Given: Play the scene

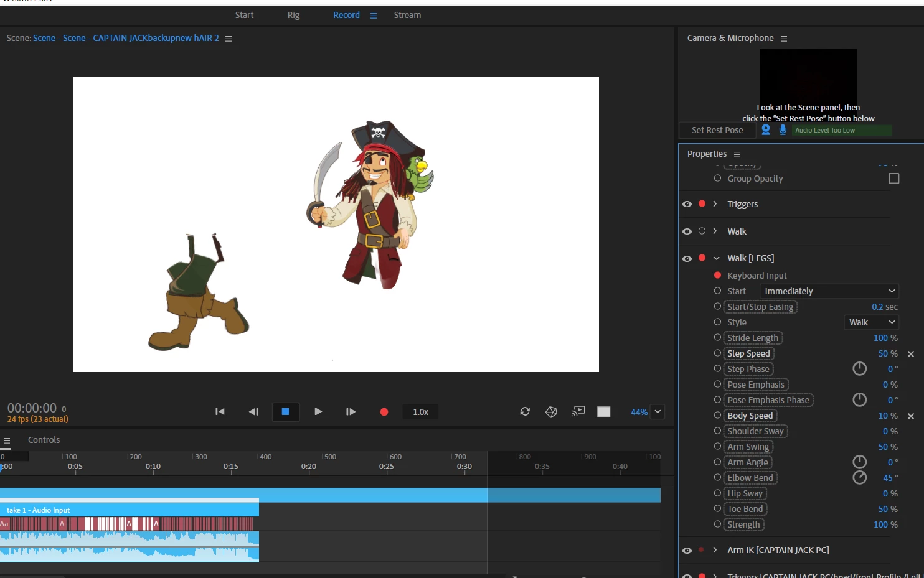Looking at the screenshot, I should coord(318,411).
